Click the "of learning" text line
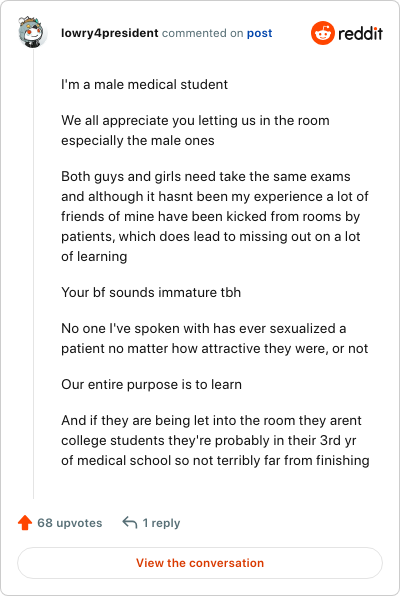The width and height of the screenshot is (400, 596). [94, 257]
